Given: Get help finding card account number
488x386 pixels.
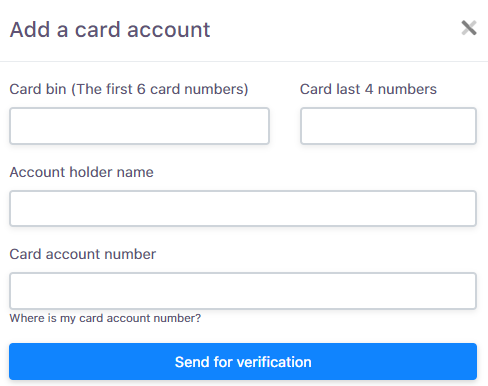Looking at the screenshot, I should (105, 318).
